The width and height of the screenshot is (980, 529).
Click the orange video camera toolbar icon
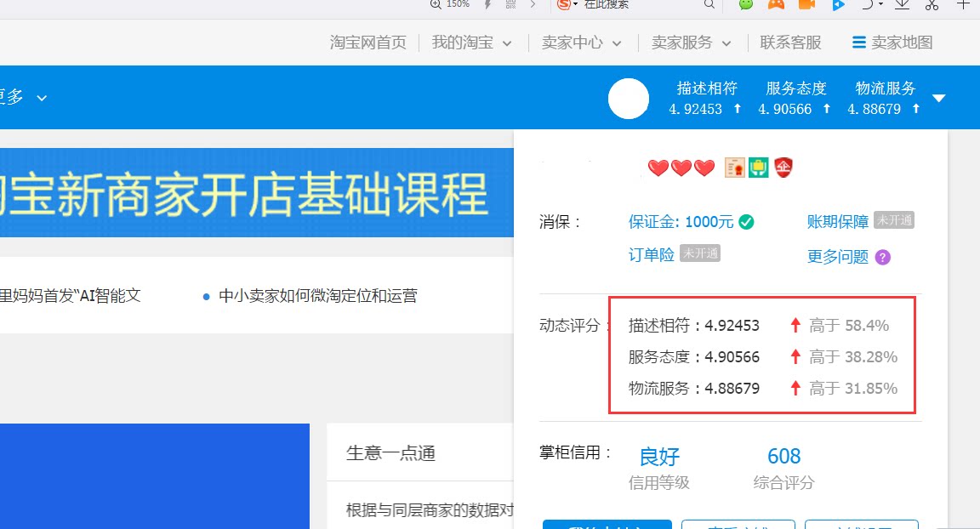pyautogui.click(x=806, y=4)
